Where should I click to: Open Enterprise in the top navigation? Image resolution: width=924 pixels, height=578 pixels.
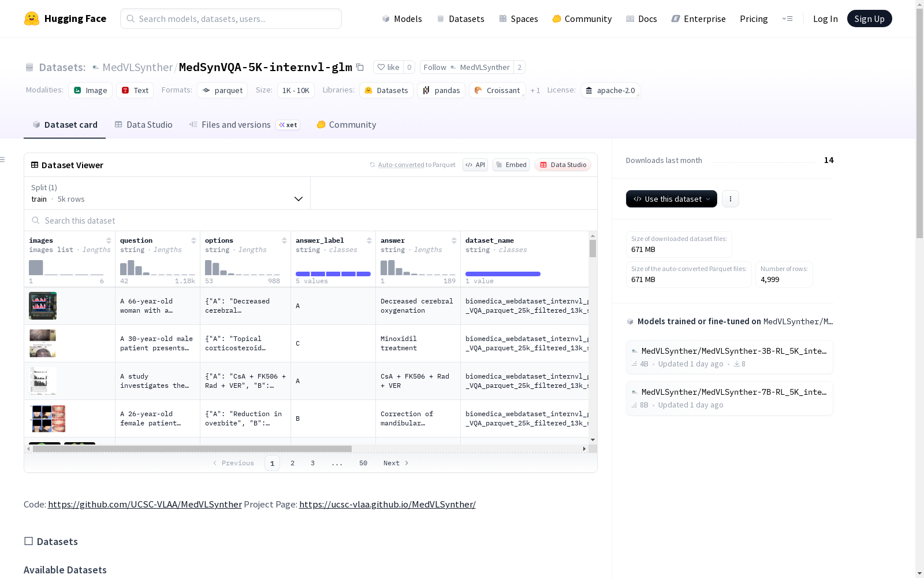pyautogui.click(x=699, y=18)
